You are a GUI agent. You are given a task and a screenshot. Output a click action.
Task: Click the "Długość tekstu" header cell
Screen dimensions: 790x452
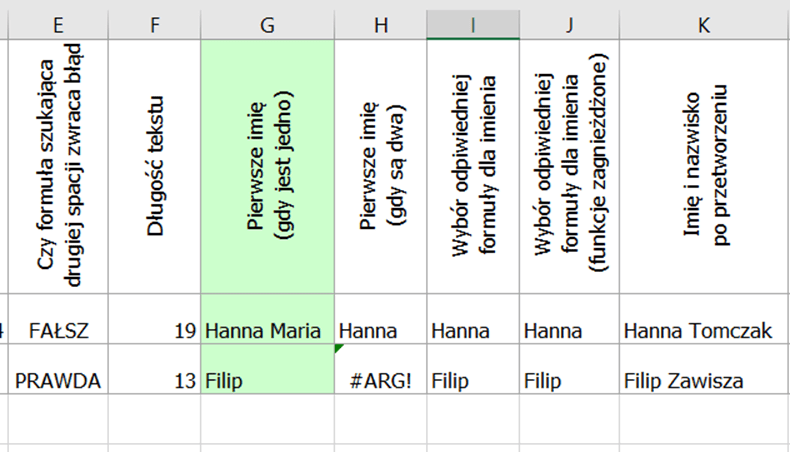[154, 167]
